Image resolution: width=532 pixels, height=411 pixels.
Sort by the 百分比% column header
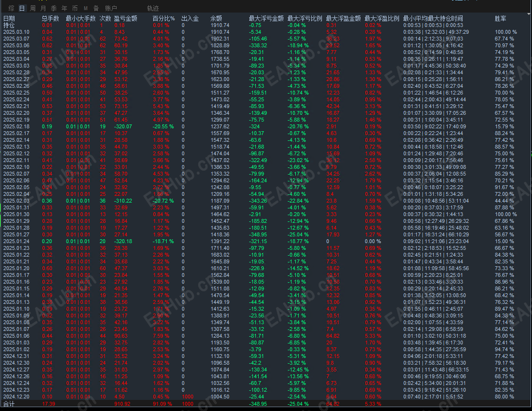[164, 18]
